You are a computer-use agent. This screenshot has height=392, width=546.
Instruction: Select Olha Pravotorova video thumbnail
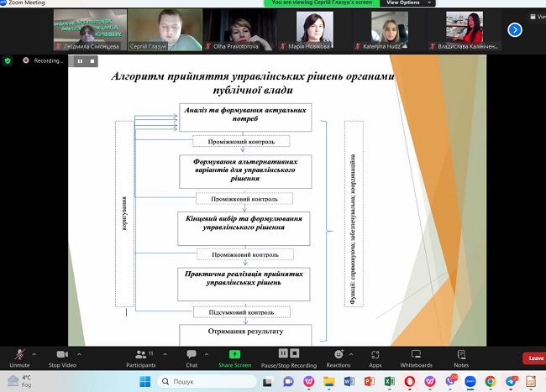[240, 30]
